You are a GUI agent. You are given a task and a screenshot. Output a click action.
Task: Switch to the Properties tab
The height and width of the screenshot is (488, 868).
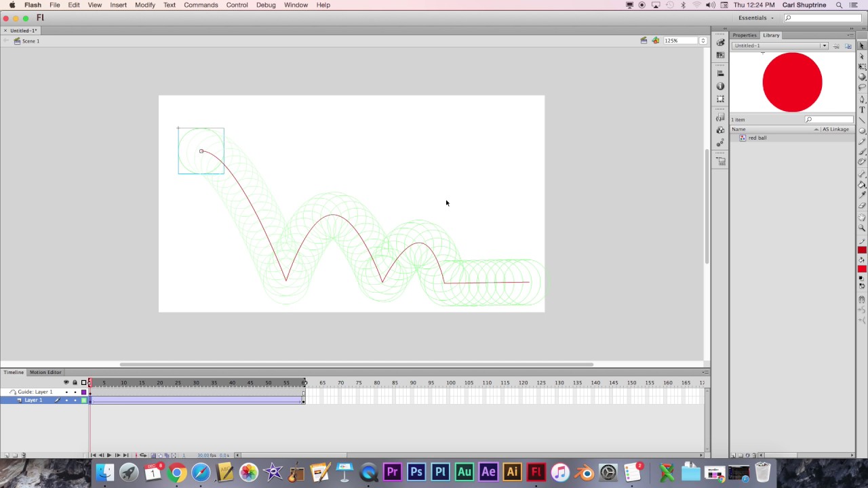point(745,35)
